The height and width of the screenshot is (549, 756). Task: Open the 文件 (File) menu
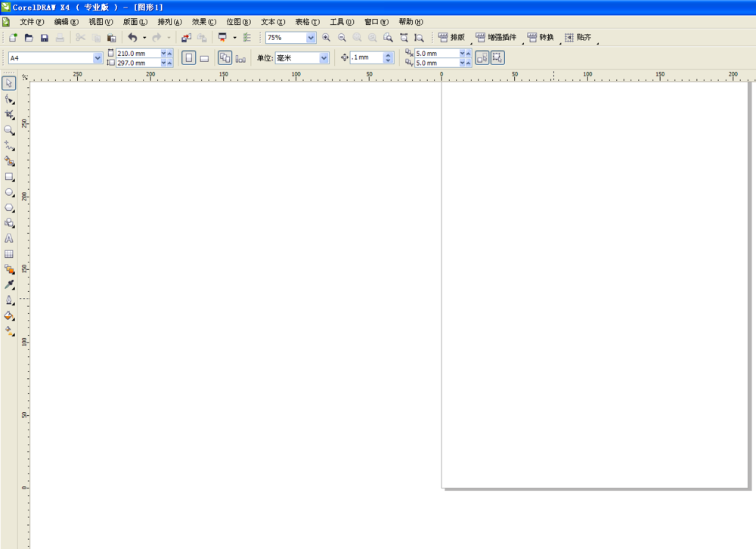(32, 22)
